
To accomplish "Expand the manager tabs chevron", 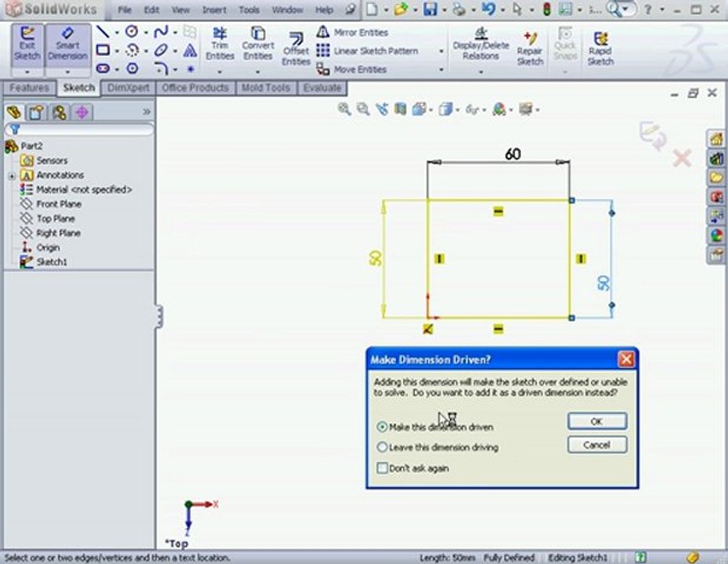I will tap(146, 111).
